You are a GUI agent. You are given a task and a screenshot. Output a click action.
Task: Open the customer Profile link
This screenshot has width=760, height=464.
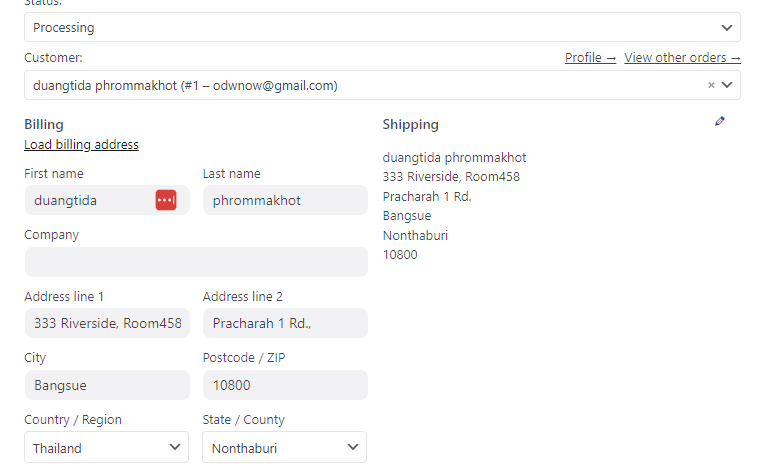click(590, 58)
